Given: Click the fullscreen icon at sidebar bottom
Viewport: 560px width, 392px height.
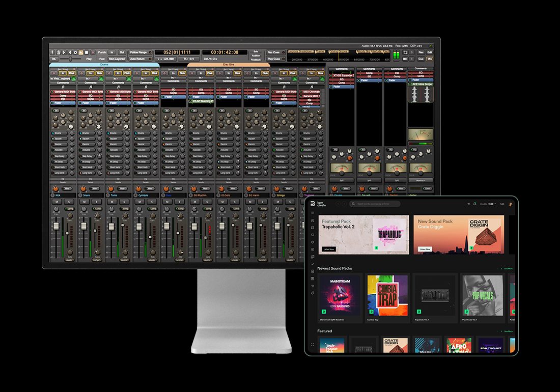Looking at the screenshot, I should [313, 345].
